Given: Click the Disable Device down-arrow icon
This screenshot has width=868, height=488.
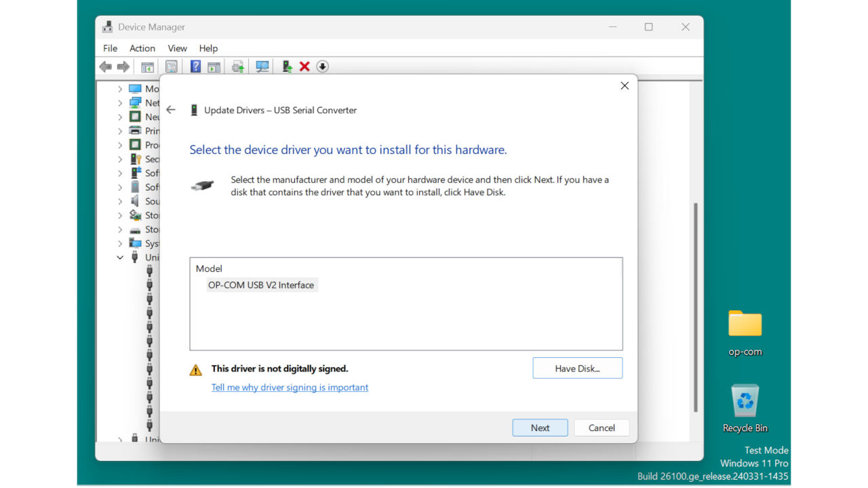Looking at the screenshot, I should [x=323, y=66].
